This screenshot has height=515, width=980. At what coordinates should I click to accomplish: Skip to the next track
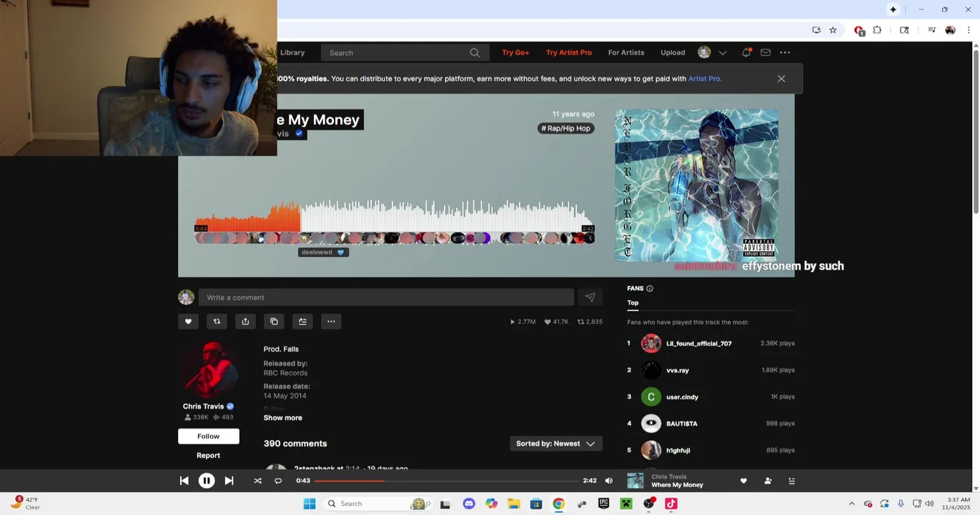pyautogui.click(x=229, y=481)
